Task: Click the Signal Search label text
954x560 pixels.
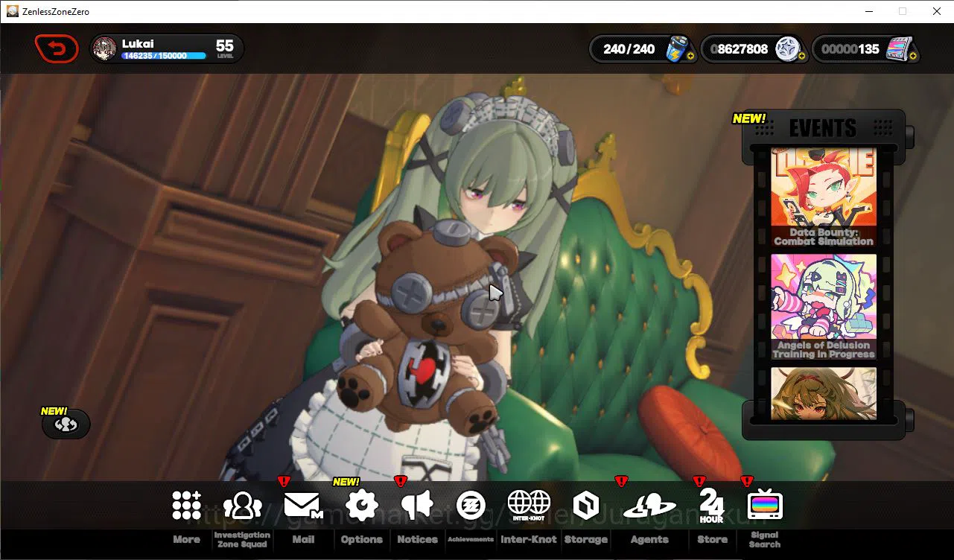Action: point(765,540)
